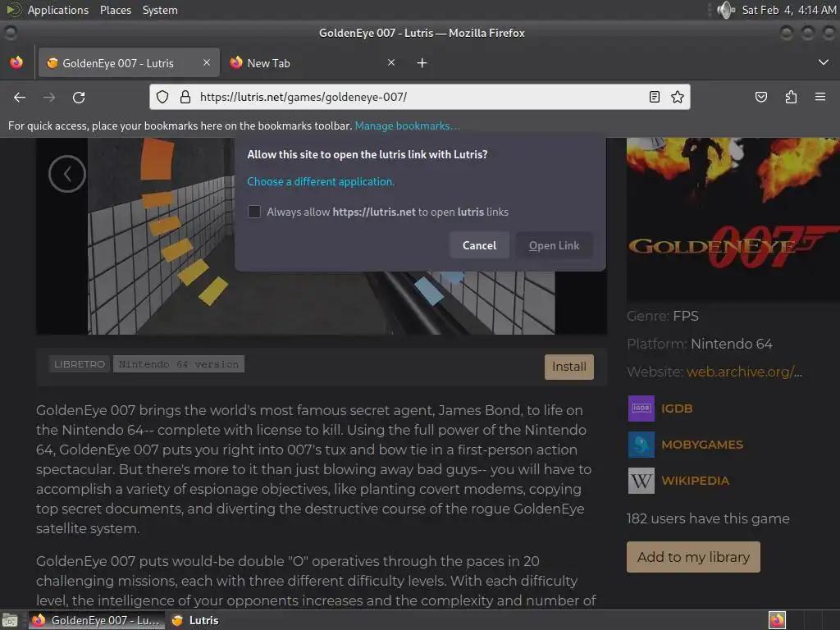The height and width of the screenshot is (630, 840).
Task: Open Firefox hamburger application menu
Action: pyautogui.click(x=819, y=97)
